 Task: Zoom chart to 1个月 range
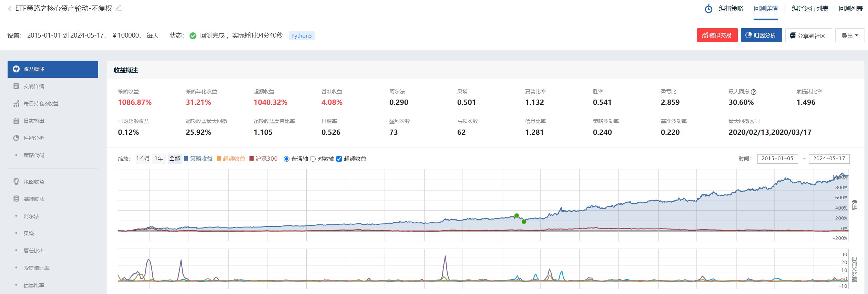pyautogui.click(x=143, y=159)
